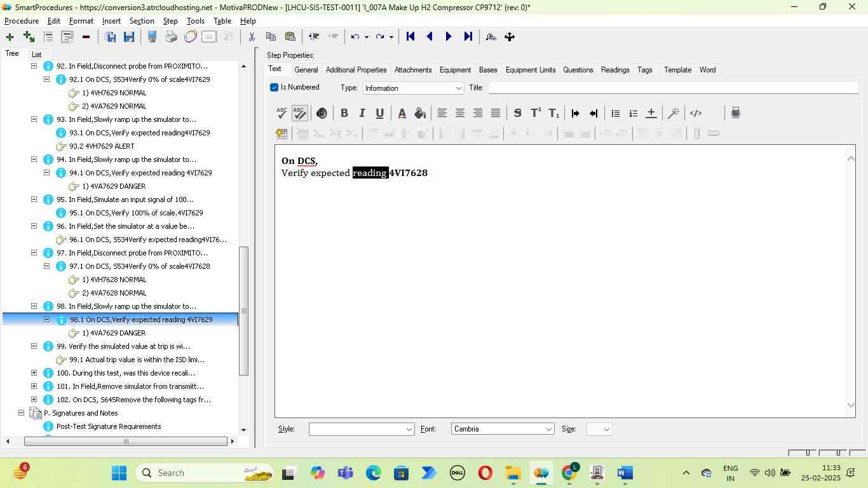Insert bulleted list

[615, 113]
